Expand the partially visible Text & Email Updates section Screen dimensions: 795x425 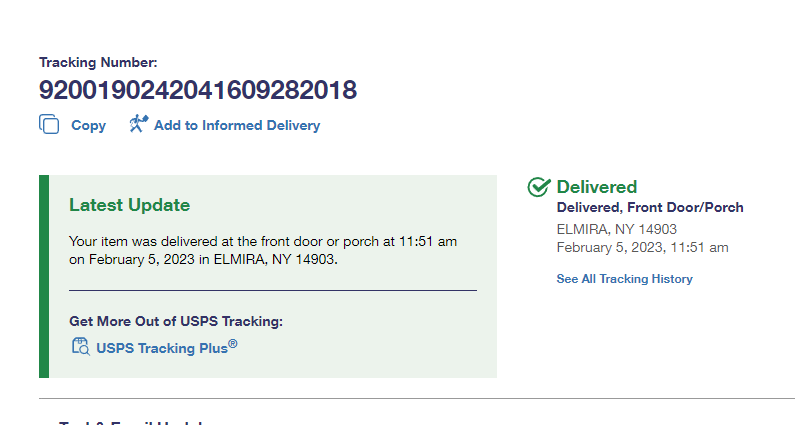(x=130, y=421)
